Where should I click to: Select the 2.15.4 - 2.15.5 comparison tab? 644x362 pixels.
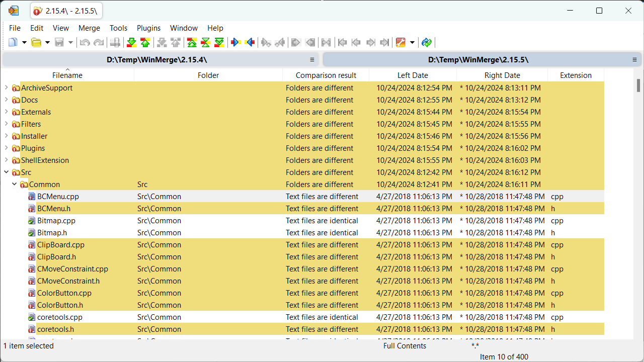(x=65, y=10)
